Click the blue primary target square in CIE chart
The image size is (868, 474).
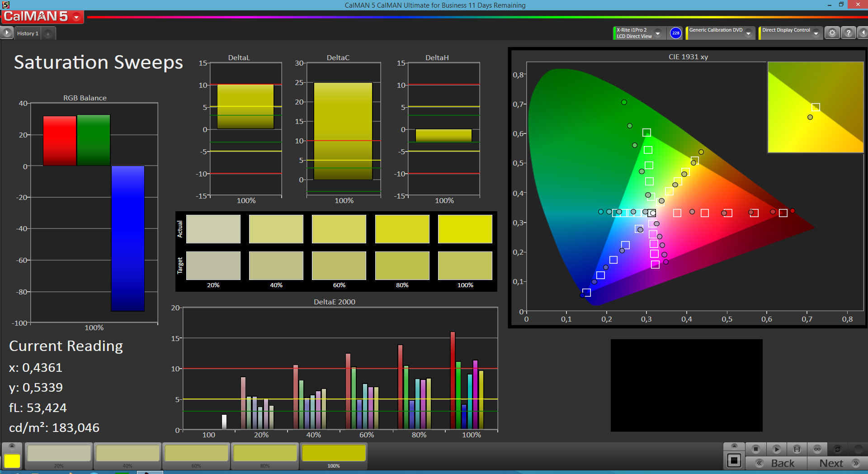pos(586,293)
